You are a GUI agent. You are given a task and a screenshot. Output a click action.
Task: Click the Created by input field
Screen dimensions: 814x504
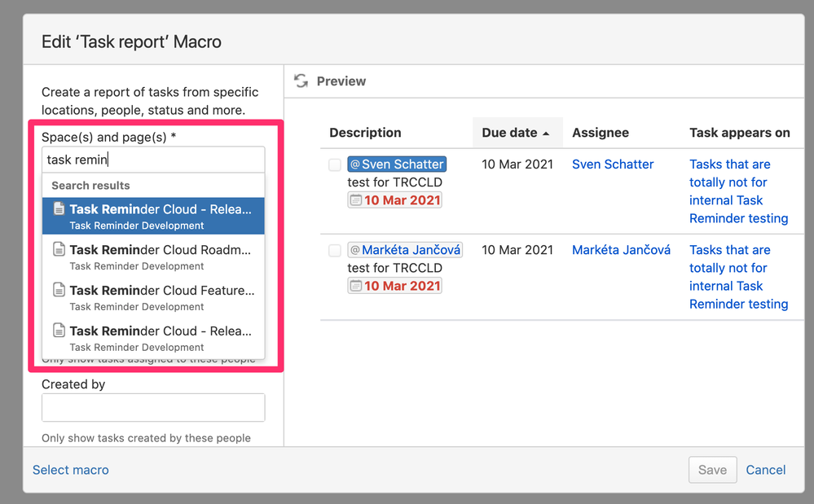153,408
